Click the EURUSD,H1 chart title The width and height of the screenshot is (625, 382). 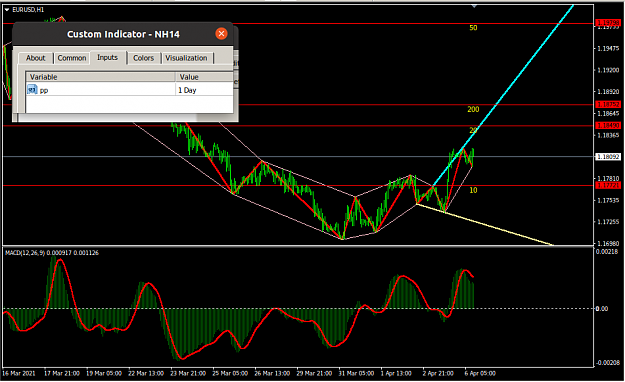[x=28, y=10]
